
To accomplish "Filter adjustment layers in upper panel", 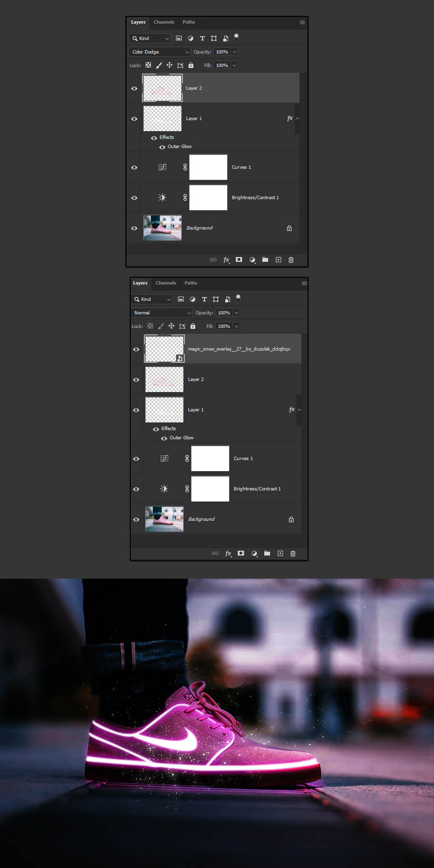I will point(190,39).
